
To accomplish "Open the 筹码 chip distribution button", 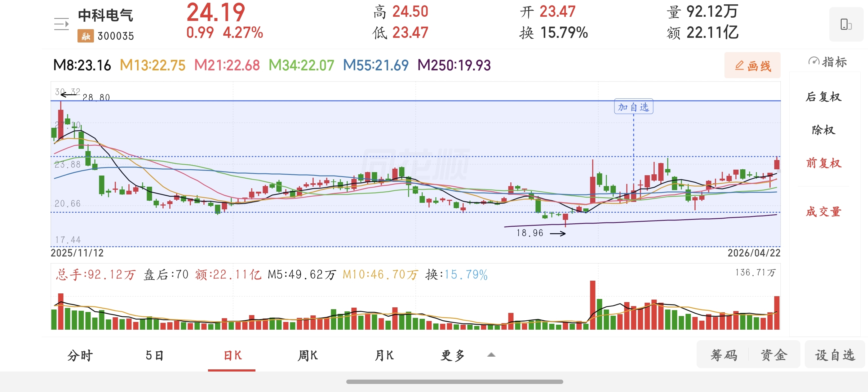I will 724,355.
